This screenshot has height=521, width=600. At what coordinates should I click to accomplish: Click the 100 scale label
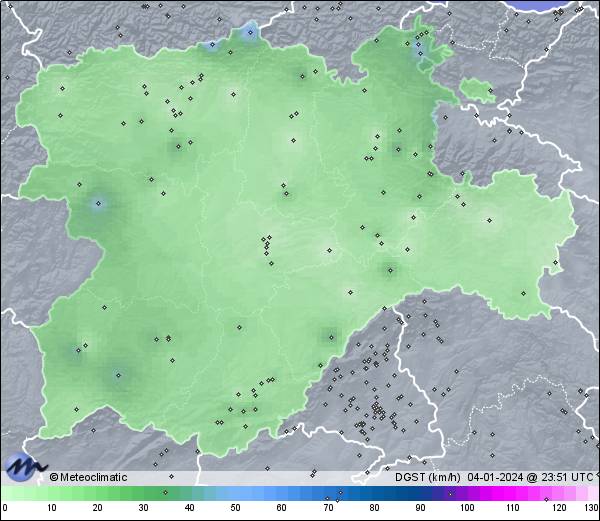(x=467, y=508)
